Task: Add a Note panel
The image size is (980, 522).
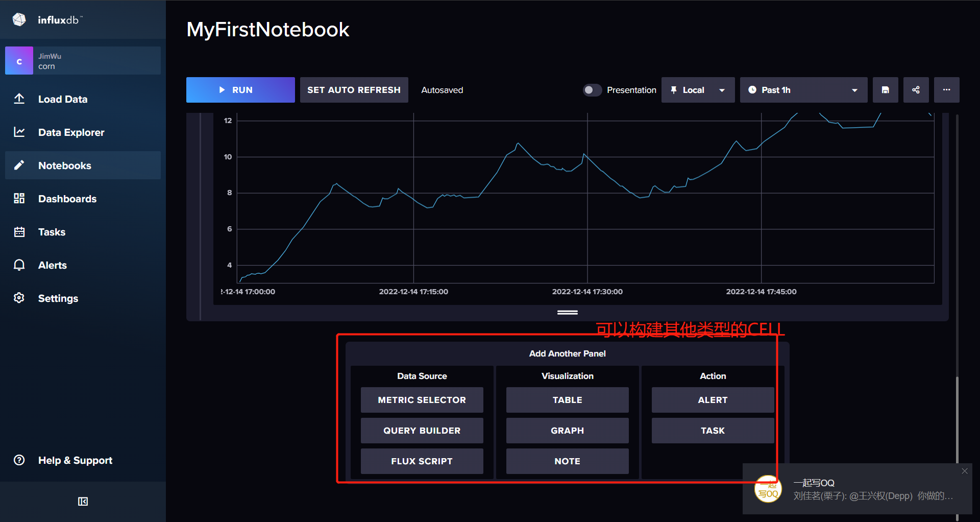Action: (x=567, y=461)
